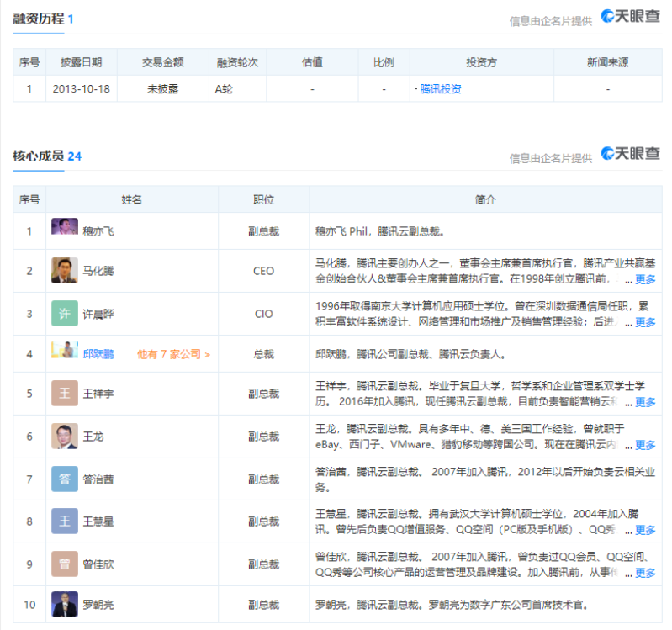Show more of 王龙's introduction

point(645,445)
